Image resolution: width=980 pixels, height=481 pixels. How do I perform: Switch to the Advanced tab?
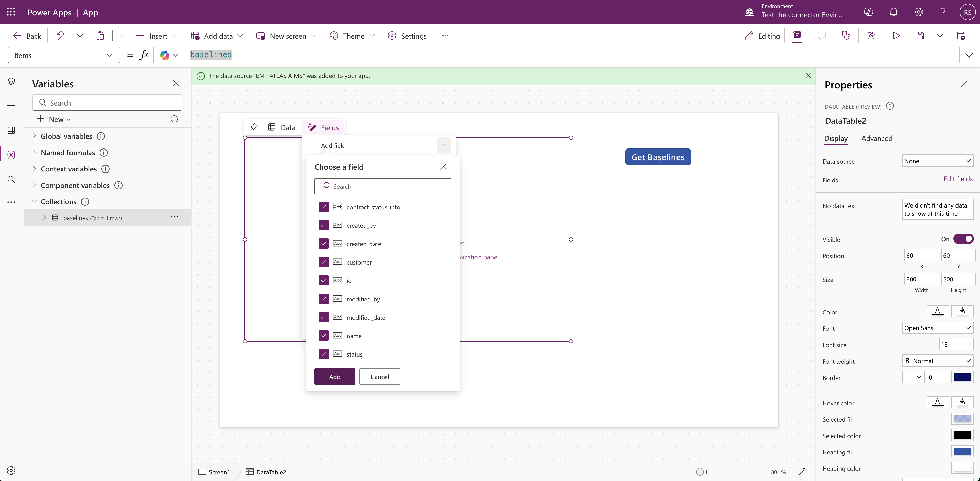click(877, 139)
